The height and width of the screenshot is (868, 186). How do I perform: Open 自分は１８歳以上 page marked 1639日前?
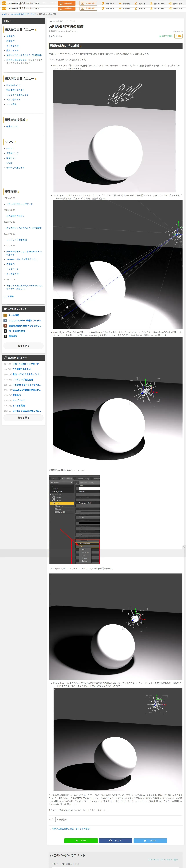click(x=27, y=411)
